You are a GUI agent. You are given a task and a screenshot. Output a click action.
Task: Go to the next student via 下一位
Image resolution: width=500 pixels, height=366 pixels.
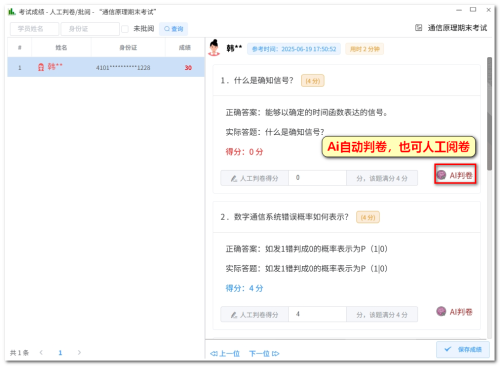[x=264, y=354]
